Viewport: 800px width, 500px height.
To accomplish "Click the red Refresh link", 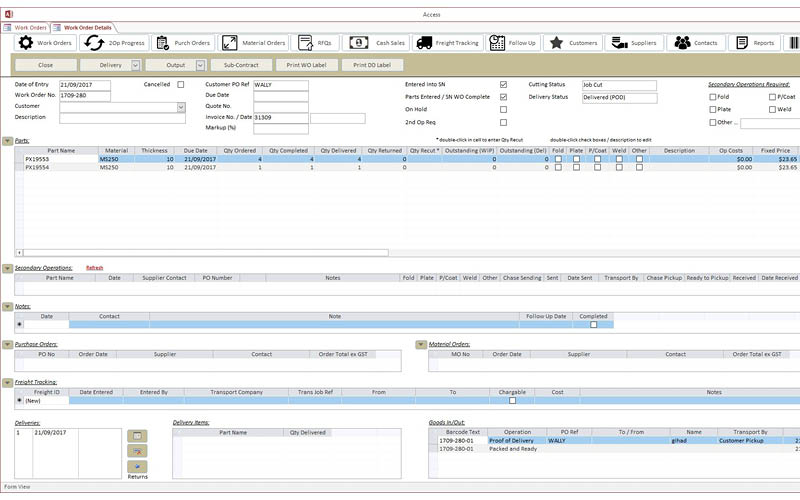I will pyautogui.click(x=94, y=268).
